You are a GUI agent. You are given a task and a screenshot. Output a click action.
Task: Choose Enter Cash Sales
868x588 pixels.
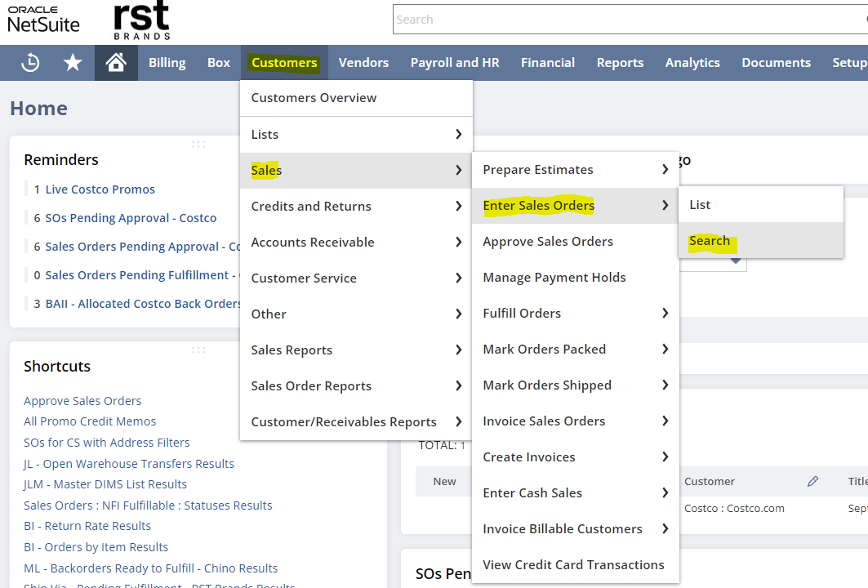[x=576, y=493]
